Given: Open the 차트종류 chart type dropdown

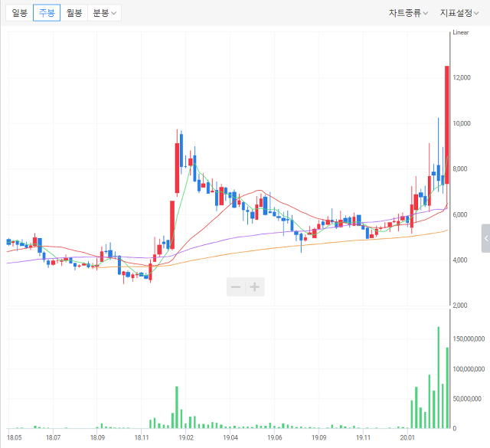Looking at the screenshot, I should pos(408,13).
